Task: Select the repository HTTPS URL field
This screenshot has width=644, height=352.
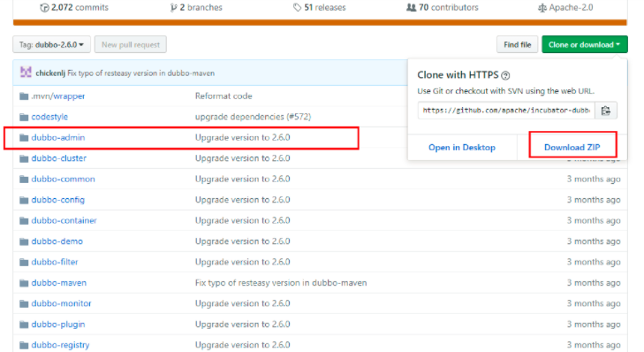Action: click(x=506, y=111)
